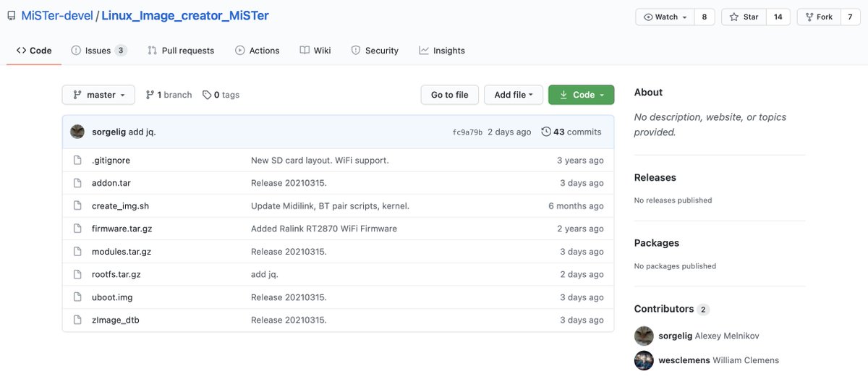The width and height of the screenshot is (868, 387).
Task: Click wesclemens' avatar in Contributors
Action: (x=644, y=360)
